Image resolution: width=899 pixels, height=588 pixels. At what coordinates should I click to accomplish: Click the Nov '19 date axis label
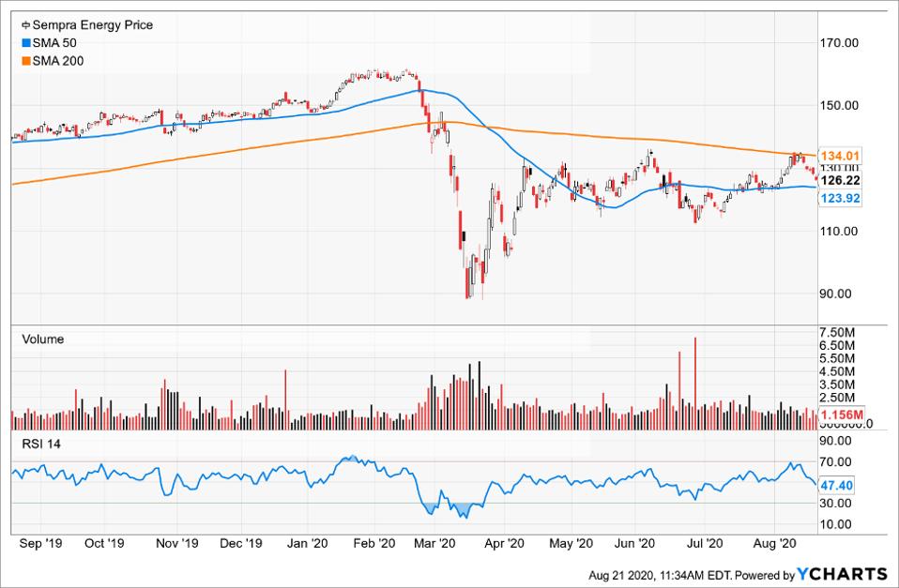(x=177, y=543)
